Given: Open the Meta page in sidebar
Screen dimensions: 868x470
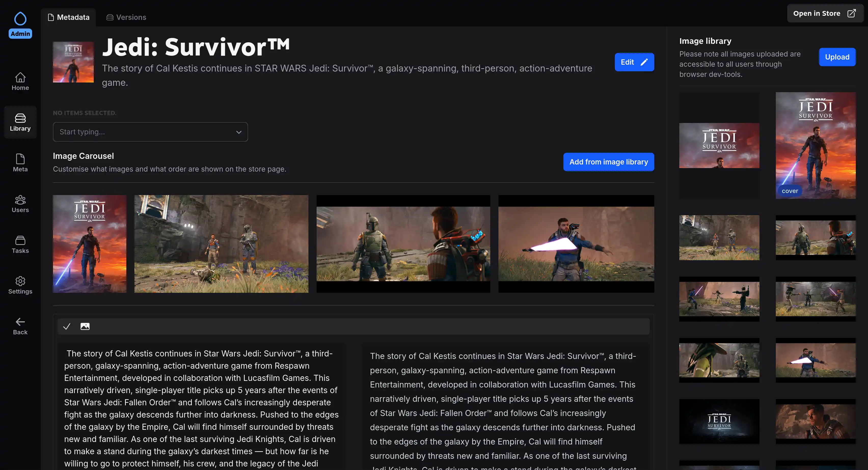Looking at the screenshot, I should click(x=20, y=163).
